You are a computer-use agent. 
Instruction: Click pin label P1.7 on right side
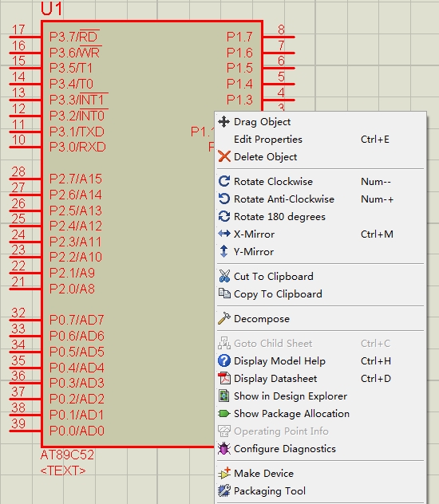click(239, 37)
